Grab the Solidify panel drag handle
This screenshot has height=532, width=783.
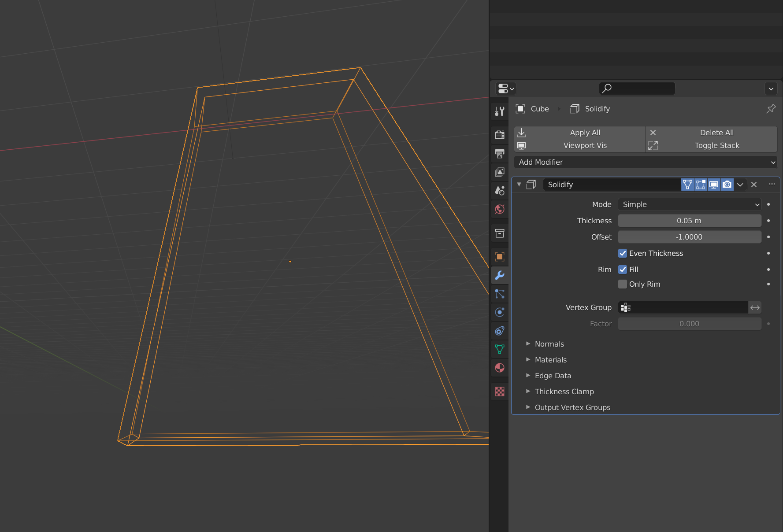pyautogui.click(x=772, y=184)
